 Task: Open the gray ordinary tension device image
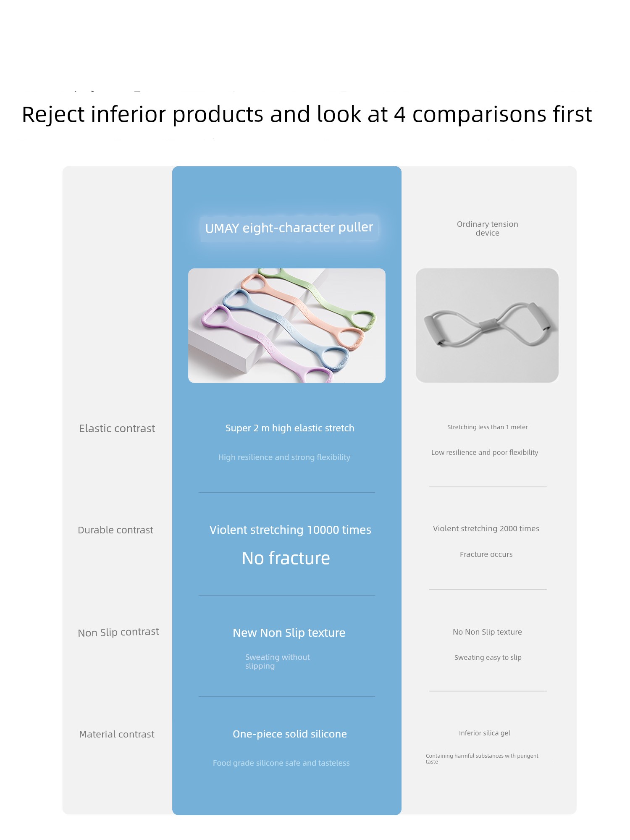(x=487, y=325)
